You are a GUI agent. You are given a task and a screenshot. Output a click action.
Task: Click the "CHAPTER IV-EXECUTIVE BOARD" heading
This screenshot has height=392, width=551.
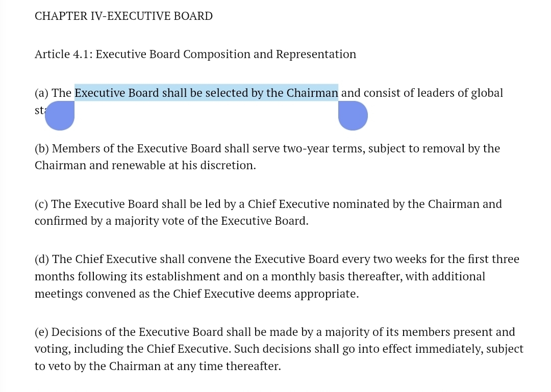point(123,16)
